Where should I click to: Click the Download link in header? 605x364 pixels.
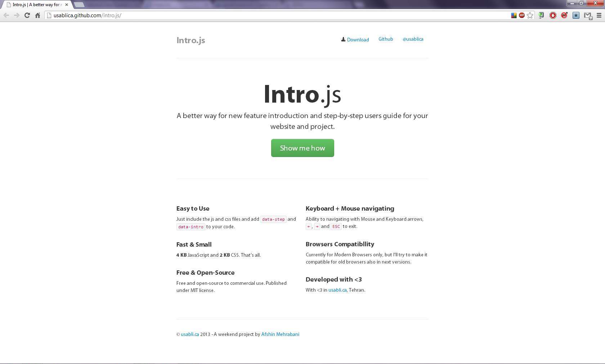click(358, 40)
